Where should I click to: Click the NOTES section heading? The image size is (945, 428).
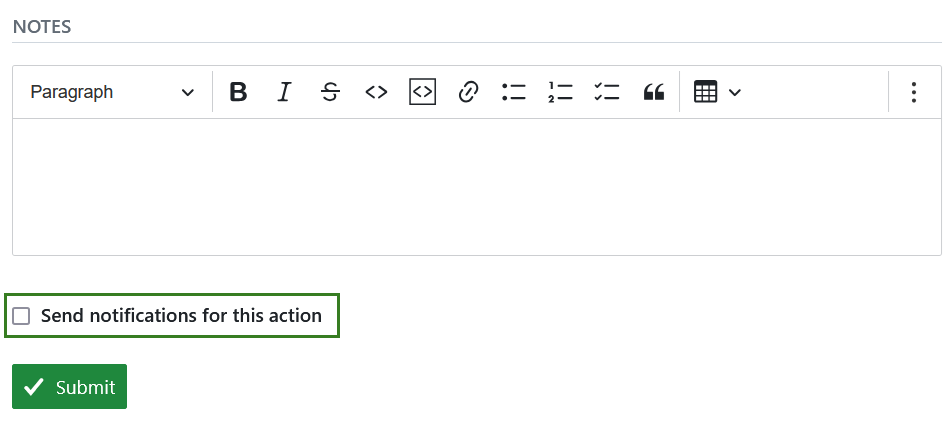[x=42, y=27]
